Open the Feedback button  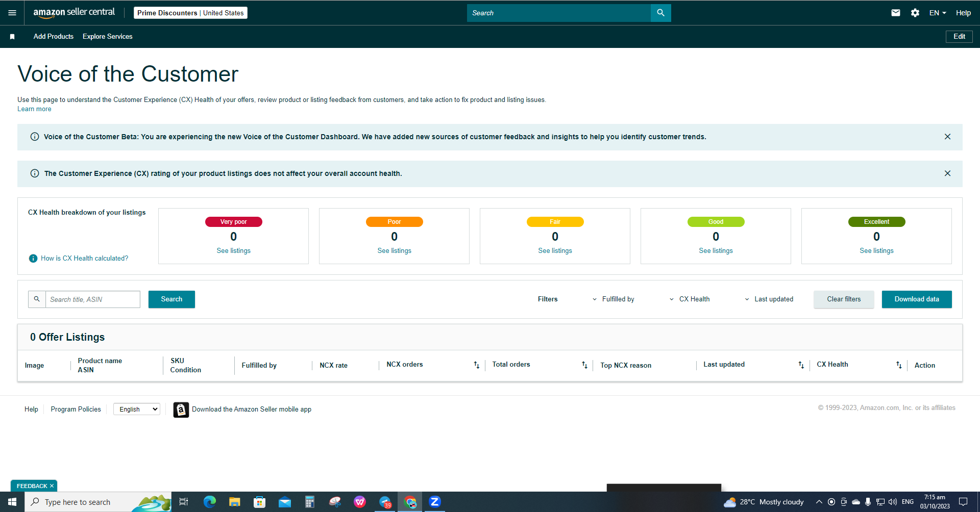click(x=32, y=486)
